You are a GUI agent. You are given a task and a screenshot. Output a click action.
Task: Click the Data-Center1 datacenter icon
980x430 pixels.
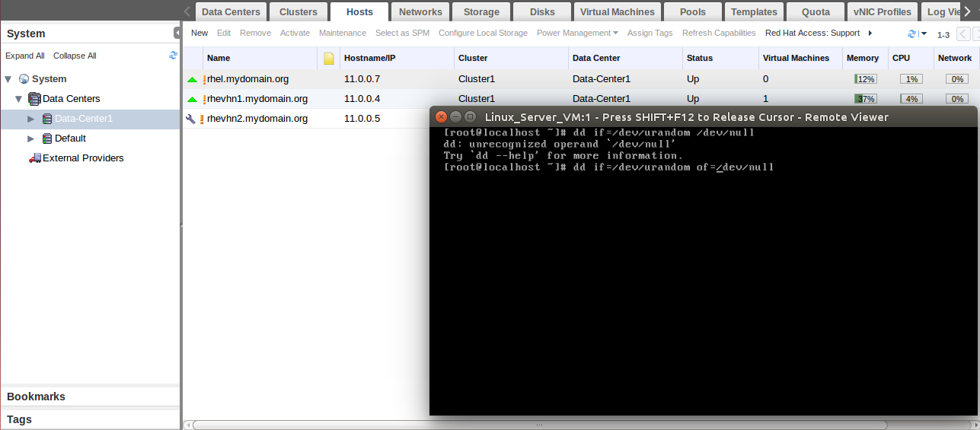(x=47, y=119)
